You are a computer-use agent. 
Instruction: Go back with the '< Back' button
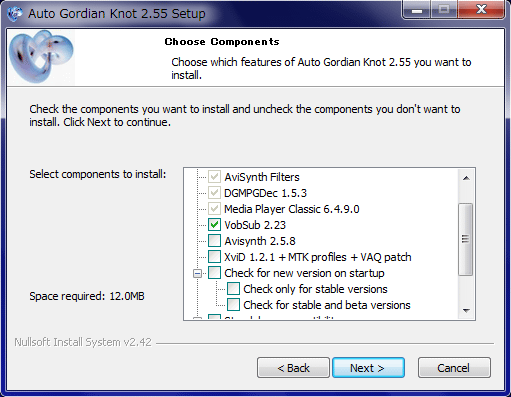coord(293,368)
